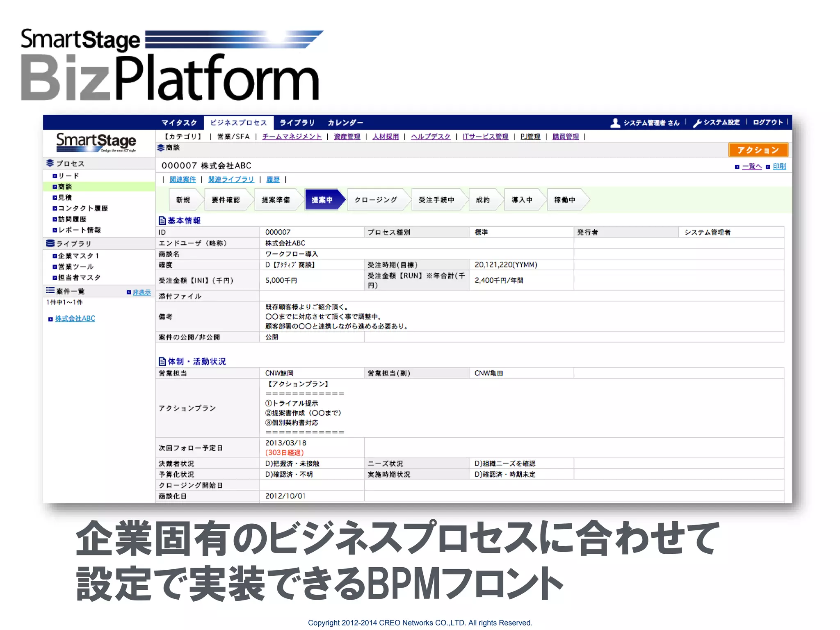The width and height of the screenshot is (840, 630).
Task: Open 営業ツール library item
Action: point(76,267)
